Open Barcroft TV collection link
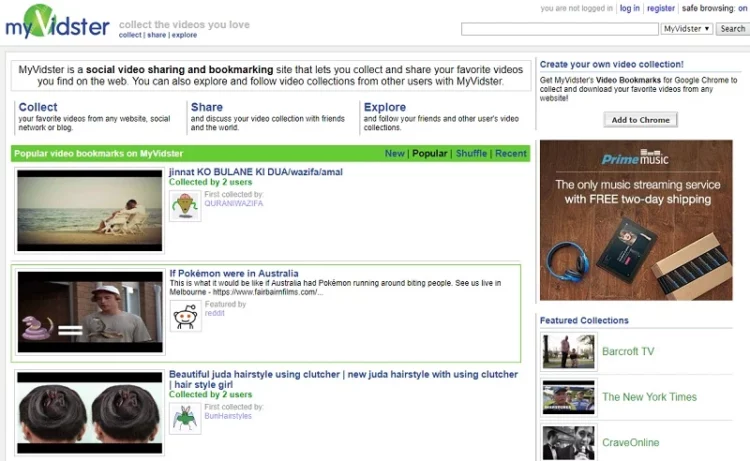Screen dimensions: 750x461 [628, 351]
